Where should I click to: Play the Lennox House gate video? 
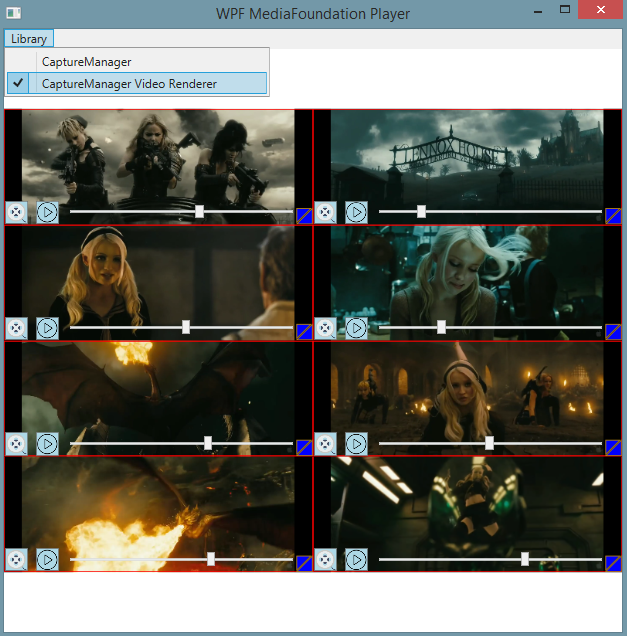click(356, 212)
